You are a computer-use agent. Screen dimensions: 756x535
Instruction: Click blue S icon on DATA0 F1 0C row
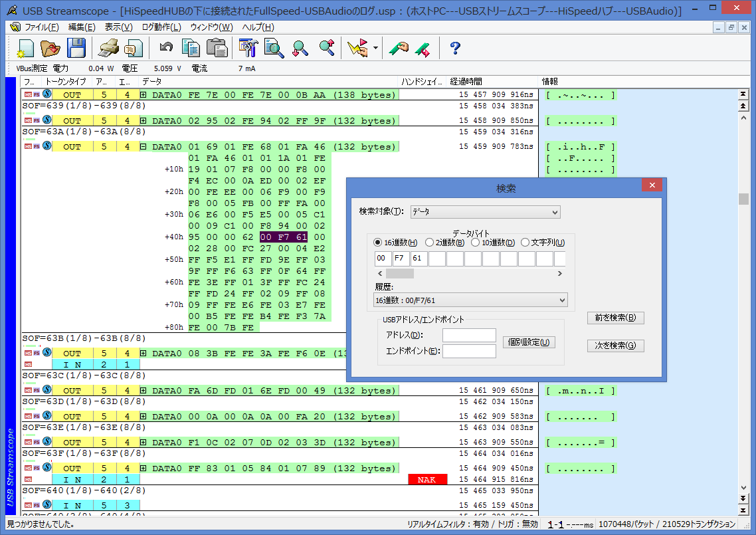tap(47, 441)
